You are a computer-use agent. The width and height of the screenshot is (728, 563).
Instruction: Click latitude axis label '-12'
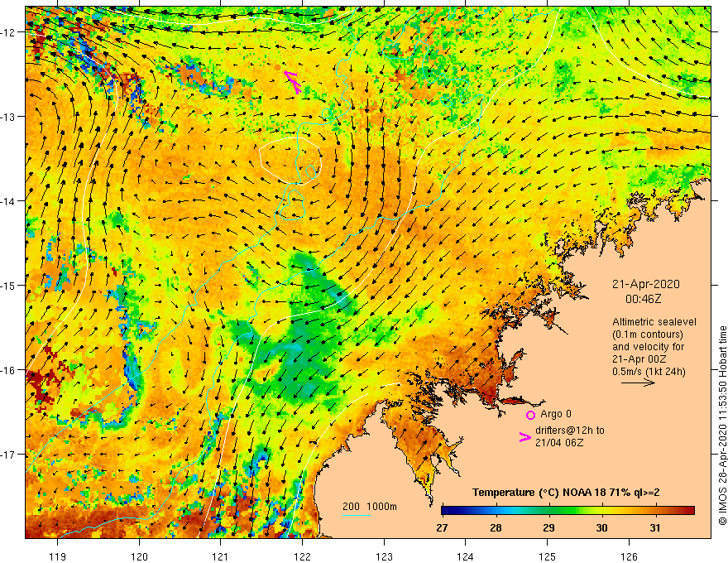(10, 32)
